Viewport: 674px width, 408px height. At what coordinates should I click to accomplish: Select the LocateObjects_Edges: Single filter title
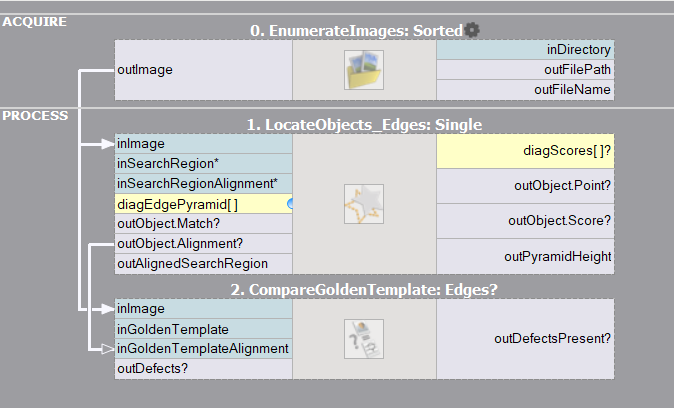coord(364,125)
